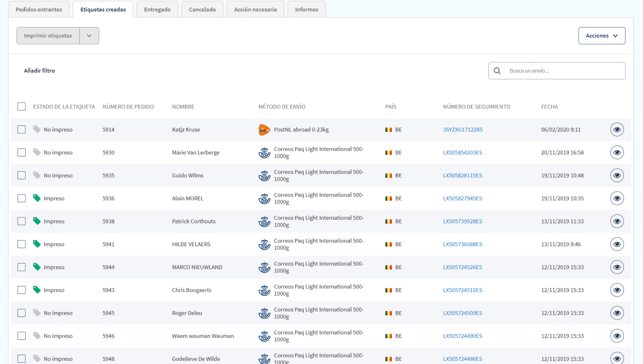The height and width of the screenshot is (364, 643).
Task: Click Correos logo for order 5930
Action: coord(264,153)
